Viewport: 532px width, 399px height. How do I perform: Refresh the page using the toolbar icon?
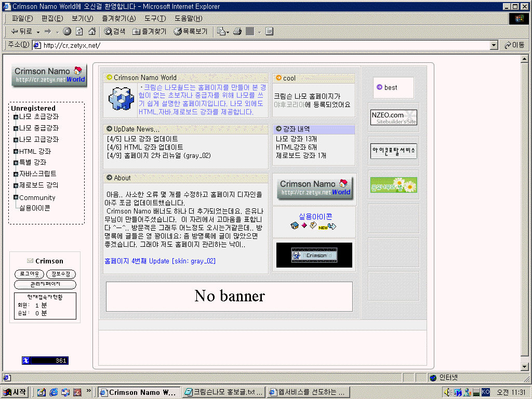point(79,32)
